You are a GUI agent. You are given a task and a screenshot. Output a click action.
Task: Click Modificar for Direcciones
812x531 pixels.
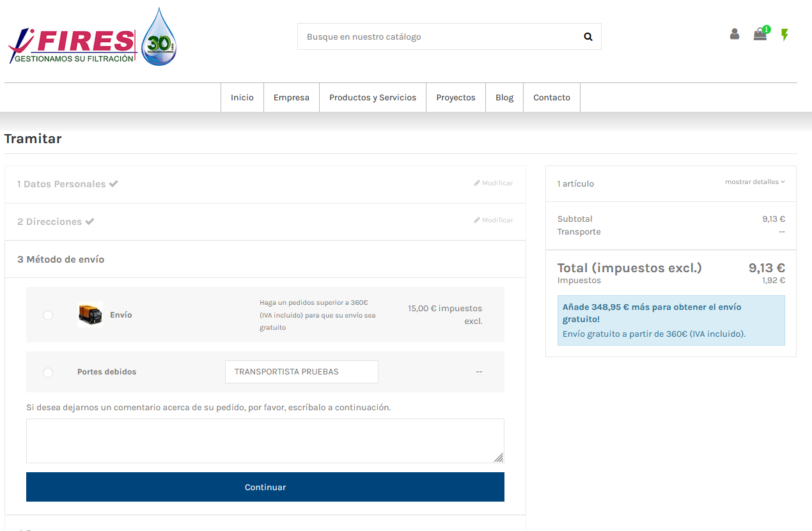(x=494, y=220)
